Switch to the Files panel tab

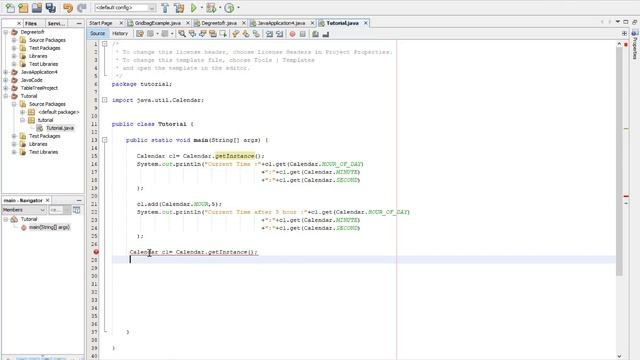point(31,23)
